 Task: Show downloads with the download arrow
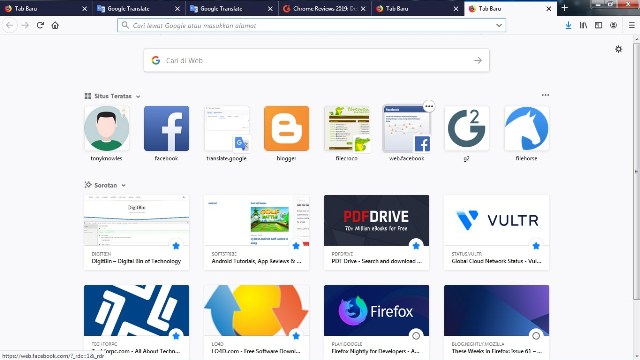568,25
